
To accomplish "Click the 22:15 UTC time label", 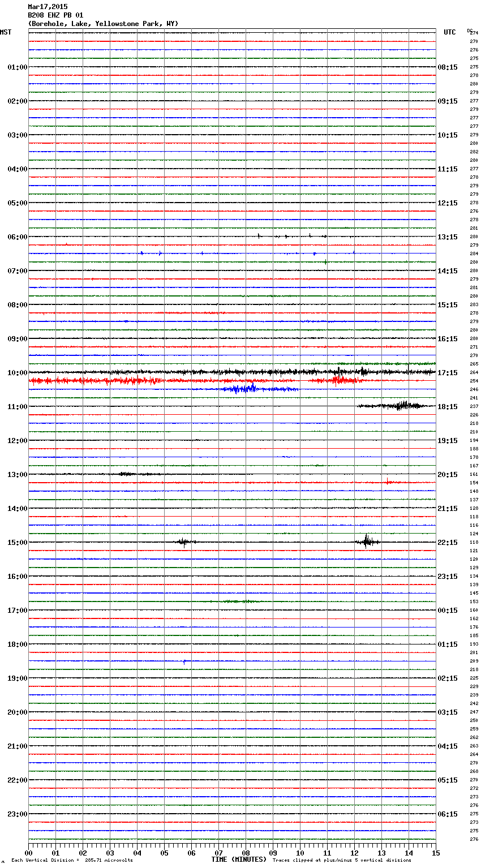I will (448, 543).
